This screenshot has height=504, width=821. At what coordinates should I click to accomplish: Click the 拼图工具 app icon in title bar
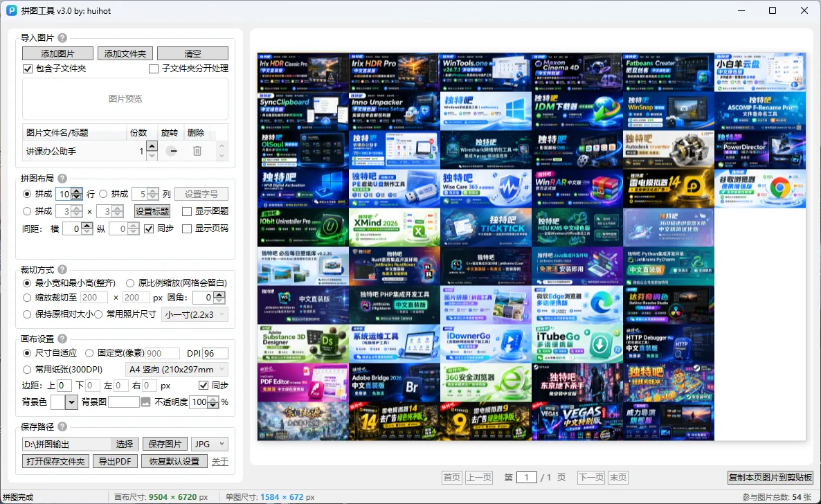pyautogui.click(x=11, y=10)
